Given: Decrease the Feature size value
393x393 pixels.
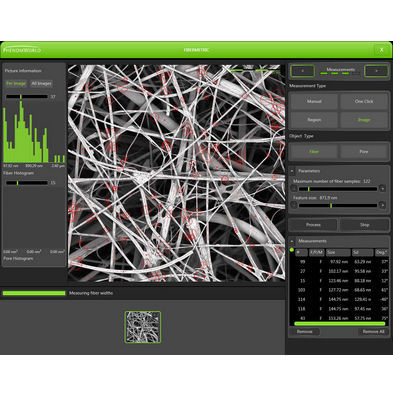Looking at the screenshot, I should [294, 205].
